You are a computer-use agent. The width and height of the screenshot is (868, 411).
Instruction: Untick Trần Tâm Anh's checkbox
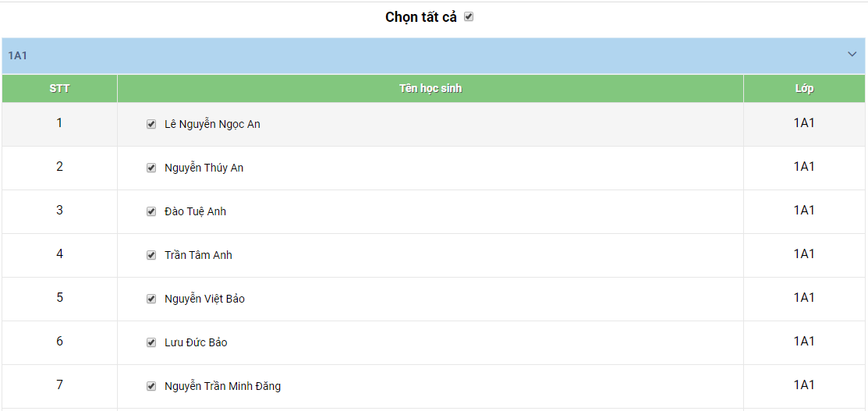[x=151, y=255]
